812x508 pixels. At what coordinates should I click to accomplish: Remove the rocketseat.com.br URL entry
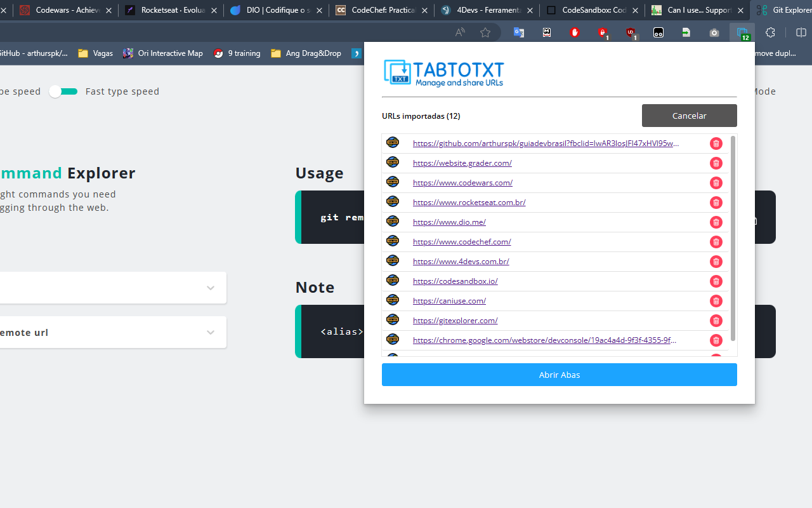pos(716,203)
